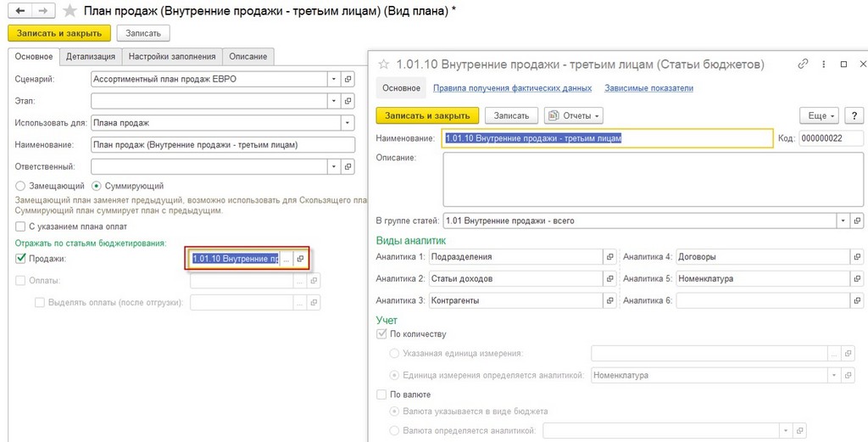Expand the В группе статей dropdown
Viewport: 868px width, 442px height.
[x=843, y=221]
